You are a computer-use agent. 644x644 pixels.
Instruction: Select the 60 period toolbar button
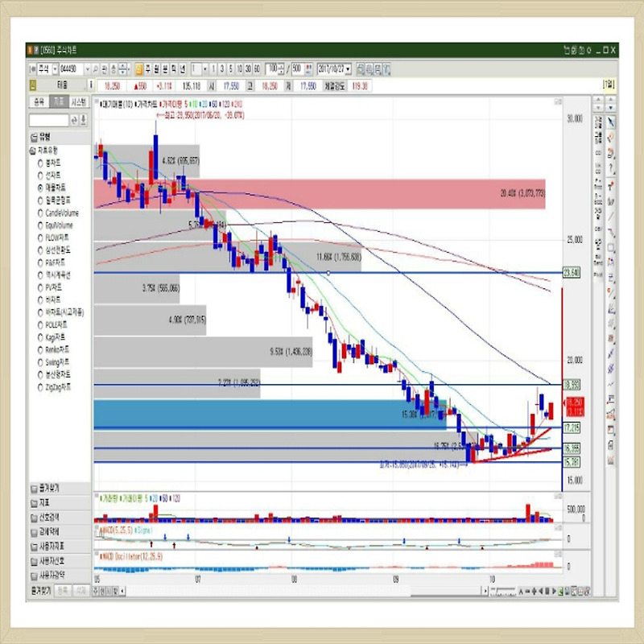(x=256, y=69)
